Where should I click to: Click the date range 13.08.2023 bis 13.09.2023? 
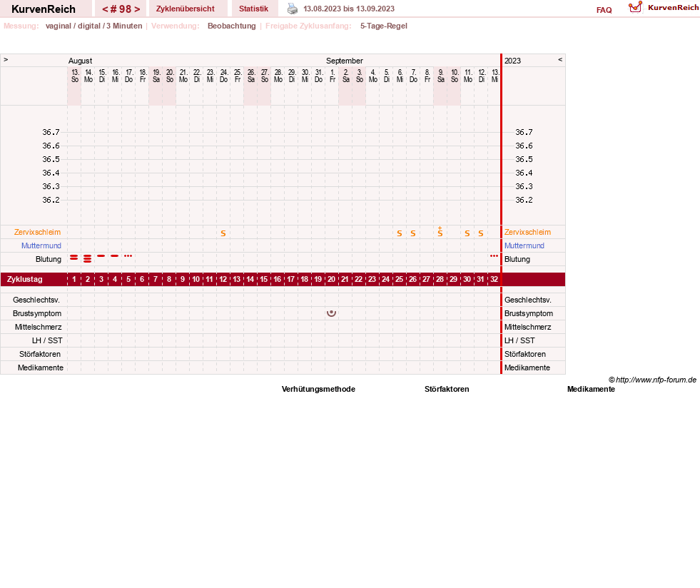(349, 9)
